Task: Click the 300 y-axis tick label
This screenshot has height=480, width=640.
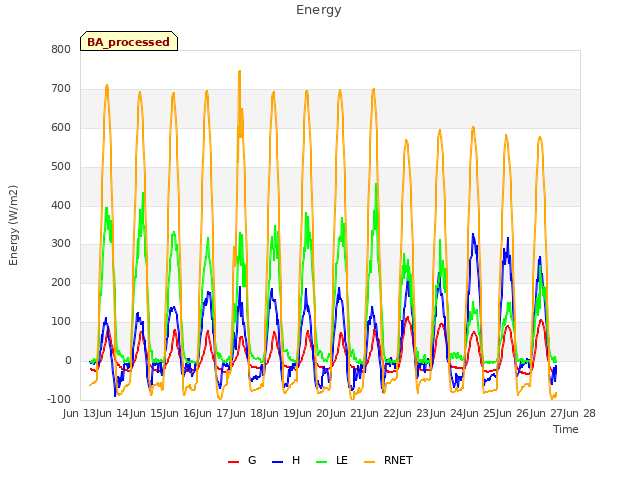Action: pyautogui.click(x=61, y=244)
